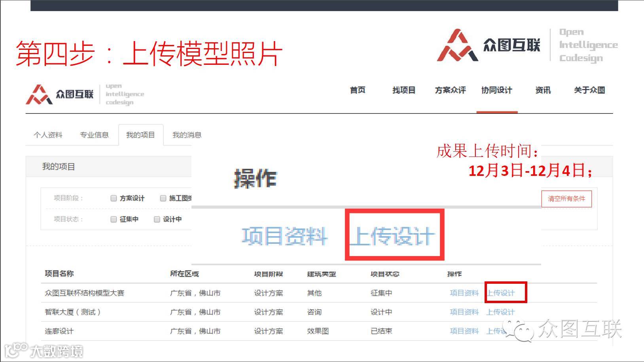Open 项目资料 for 连廊设计

(464, 331)
